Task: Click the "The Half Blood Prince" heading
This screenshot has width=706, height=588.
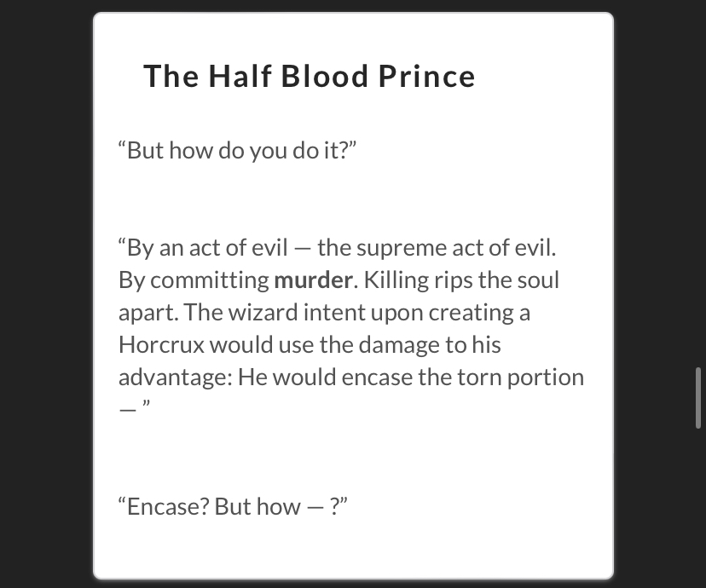Action: point(310,76)
